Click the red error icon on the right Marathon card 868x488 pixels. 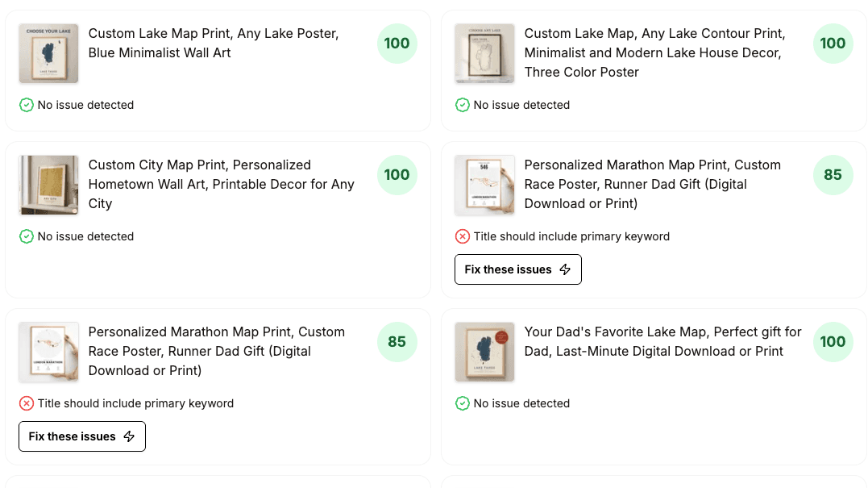pyautogui.click(x=463, y=236)
